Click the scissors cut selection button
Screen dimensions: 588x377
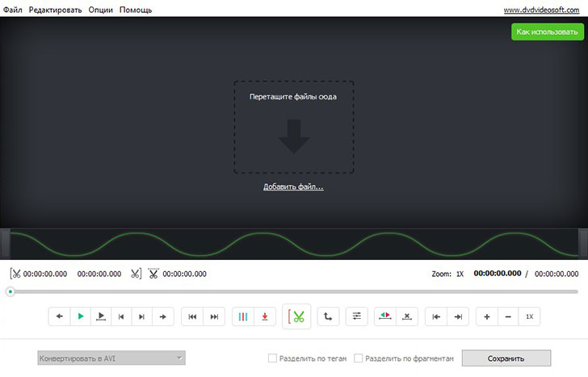(x=298, y=317)
